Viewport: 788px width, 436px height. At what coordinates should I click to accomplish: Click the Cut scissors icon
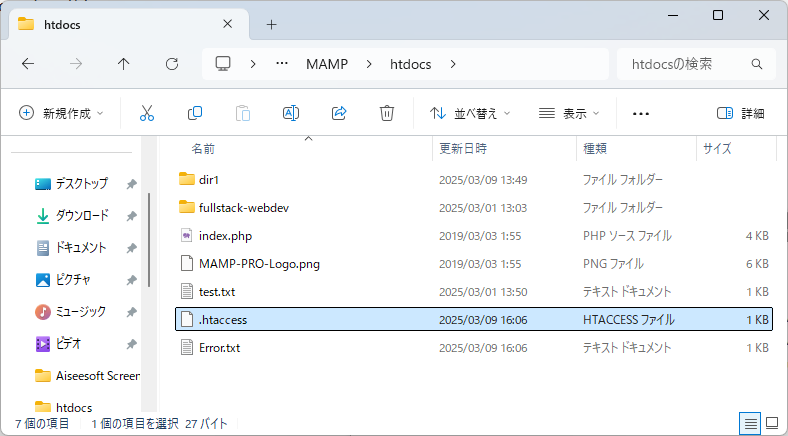coord(147,114)
